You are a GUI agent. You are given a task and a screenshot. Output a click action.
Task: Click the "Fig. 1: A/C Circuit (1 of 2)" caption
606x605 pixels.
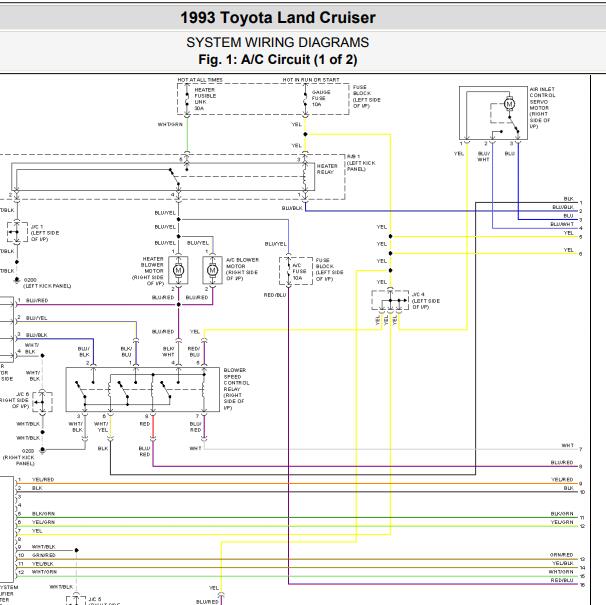click(277, 60)
